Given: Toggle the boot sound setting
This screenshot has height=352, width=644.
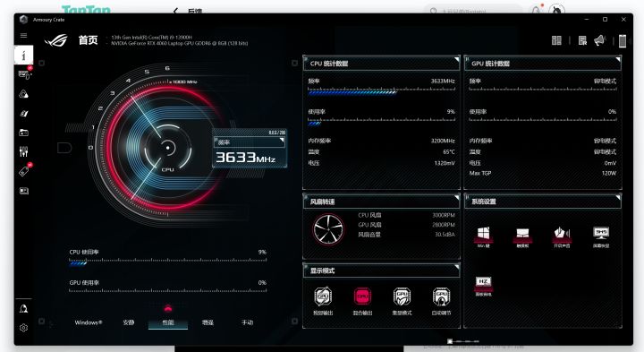Looking at the screenshot, I should pyautogui.click(x=562, y=236).
